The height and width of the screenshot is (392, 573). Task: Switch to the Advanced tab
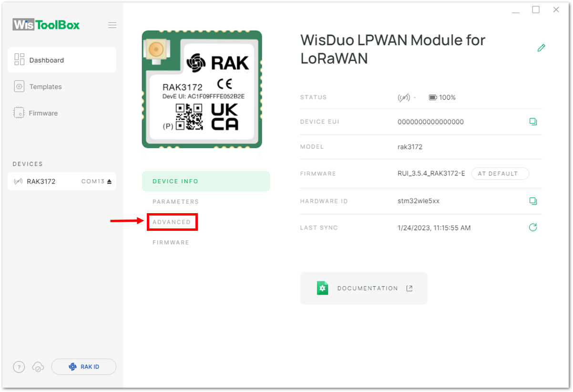pos(172,222)
